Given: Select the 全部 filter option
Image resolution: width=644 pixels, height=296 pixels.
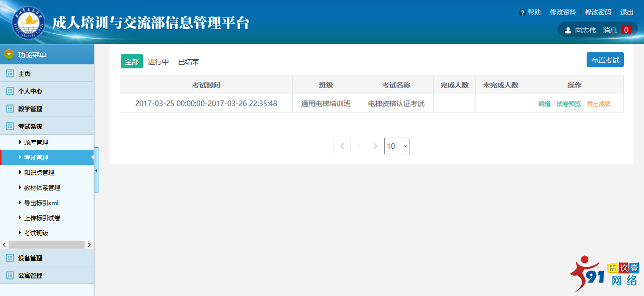Looking at the screenshot, I should pyautogui.click(x=131, y=61).
